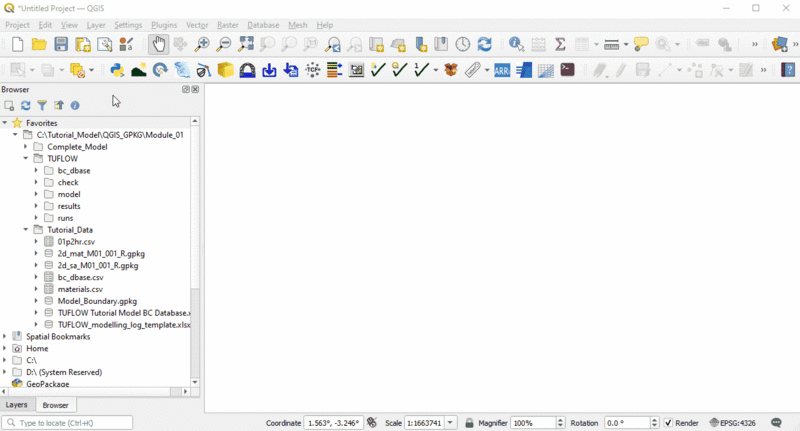This screenshot has width=800, height=431.
Task: Select the Pan Map hand tool
Action: [159, 45]
